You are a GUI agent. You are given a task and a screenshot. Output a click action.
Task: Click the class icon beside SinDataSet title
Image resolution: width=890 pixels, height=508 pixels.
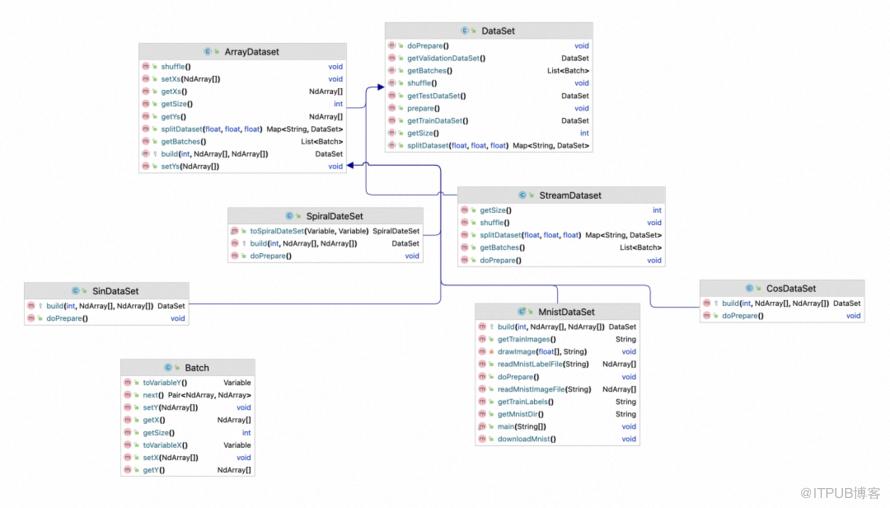76,291
